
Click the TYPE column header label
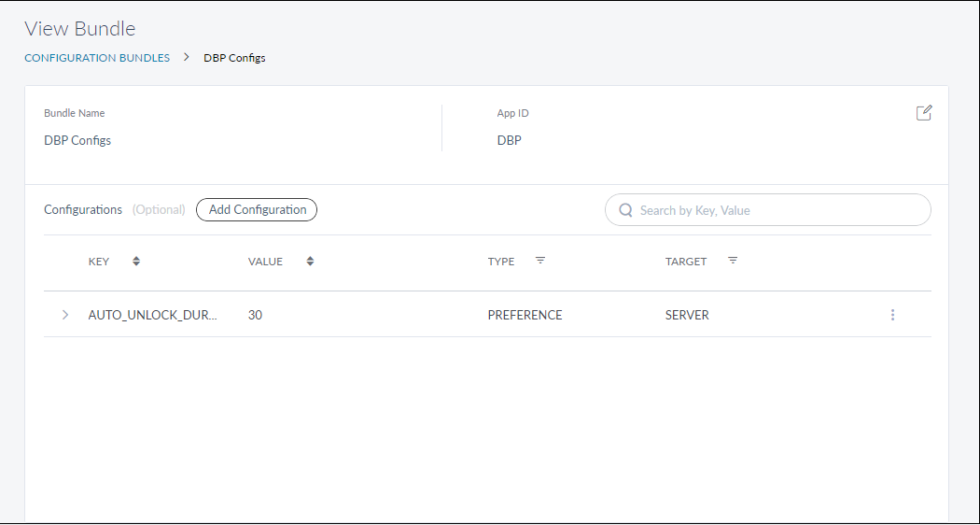tap(501, 262)
